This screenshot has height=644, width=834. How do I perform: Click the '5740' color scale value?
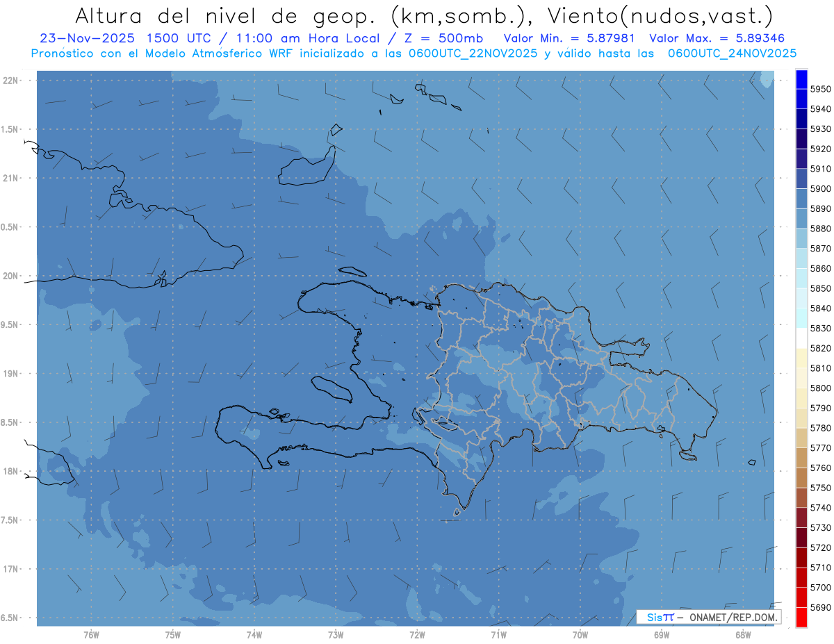tap(820, 508)
